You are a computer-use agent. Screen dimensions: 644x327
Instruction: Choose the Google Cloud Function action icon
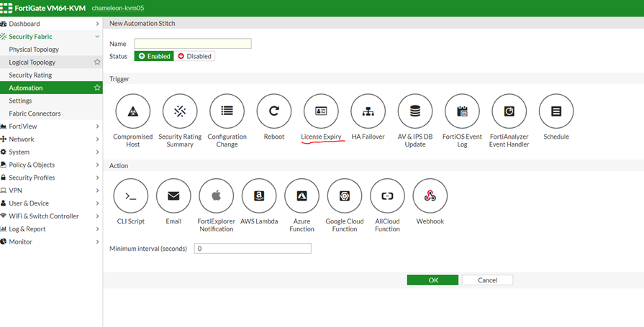coord(345,196)
